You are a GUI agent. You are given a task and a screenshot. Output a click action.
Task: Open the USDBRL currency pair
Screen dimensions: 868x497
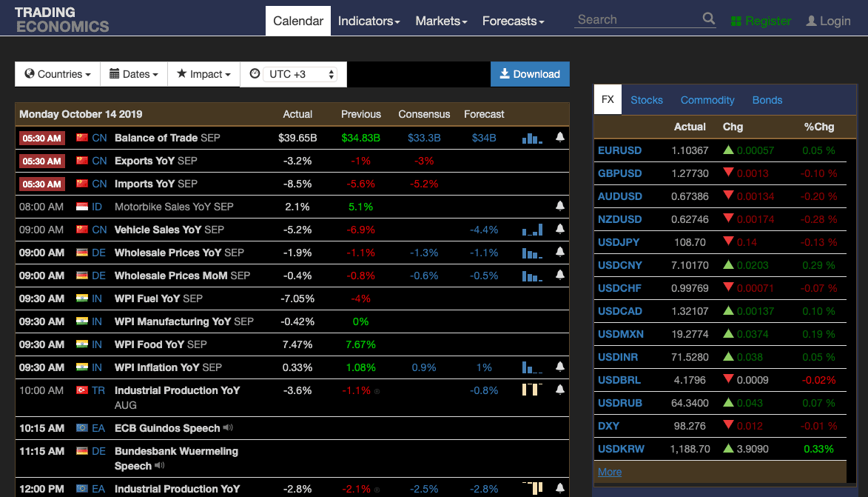pos(619,380)
